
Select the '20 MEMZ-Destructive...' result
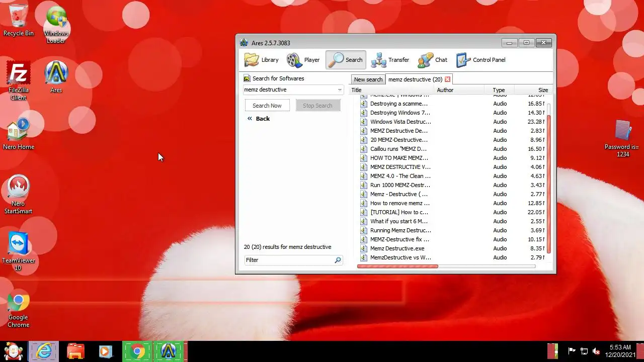coord(399,140)
